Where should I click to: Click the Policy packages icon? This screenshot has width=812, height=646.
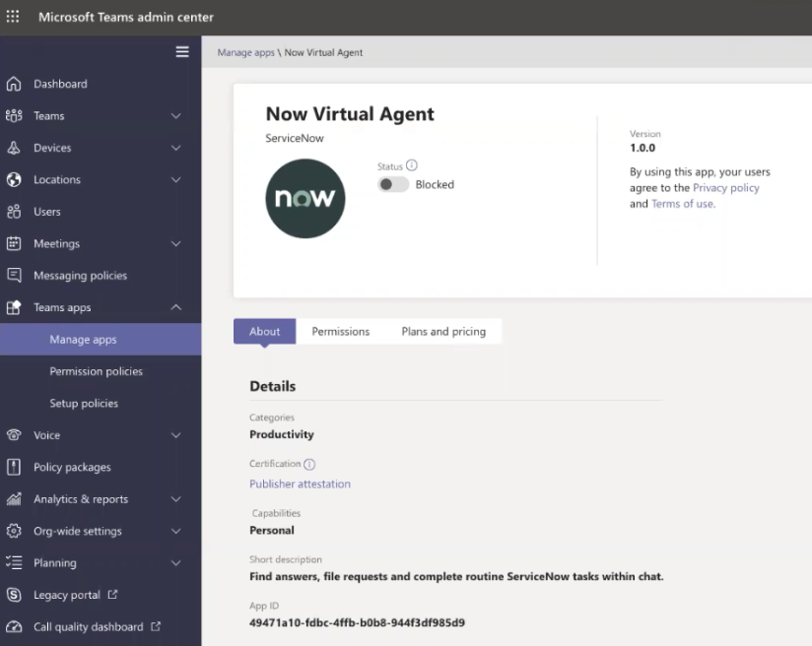coord(14,467)
